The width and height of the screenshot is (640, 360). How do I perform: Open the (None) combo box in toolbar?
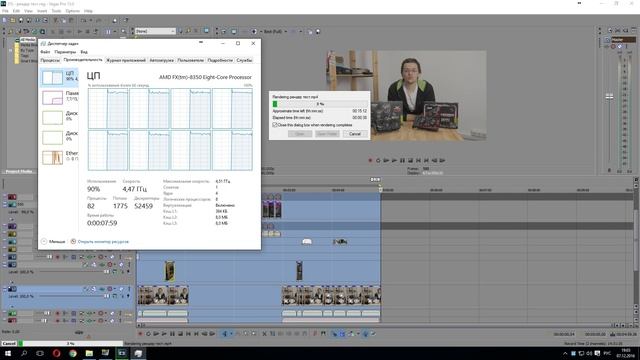tap(155, 31)
